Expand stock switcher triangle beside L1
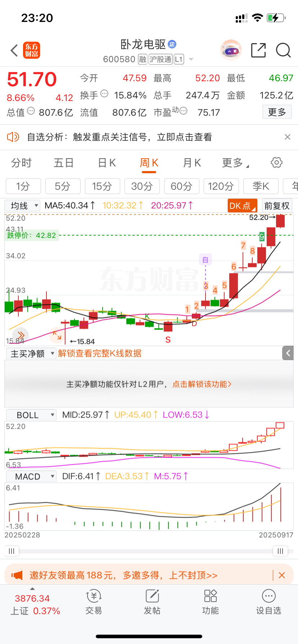Screen dimensions: 298x644 [191, 59]
